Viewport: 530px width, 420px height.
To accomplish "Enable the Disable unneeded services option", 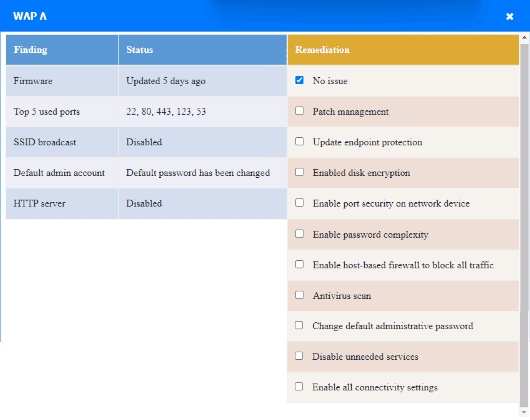I will [299, 356].
